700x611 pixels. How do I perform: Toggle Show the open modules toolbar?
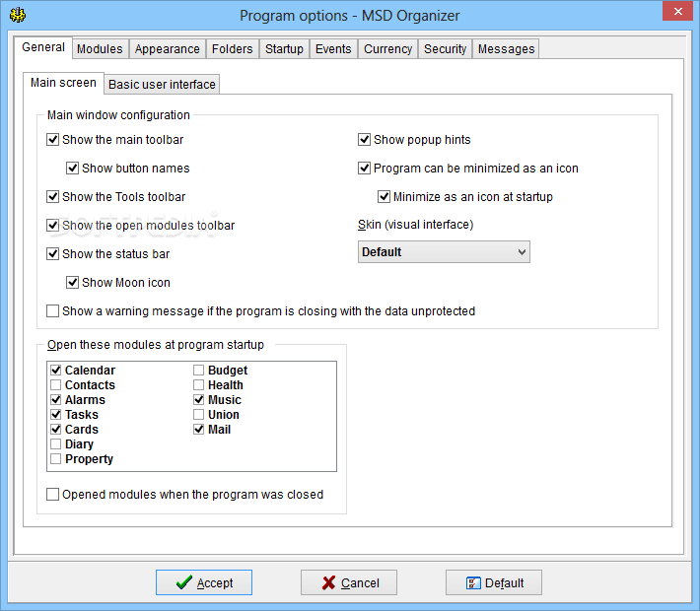coord(52,226)
